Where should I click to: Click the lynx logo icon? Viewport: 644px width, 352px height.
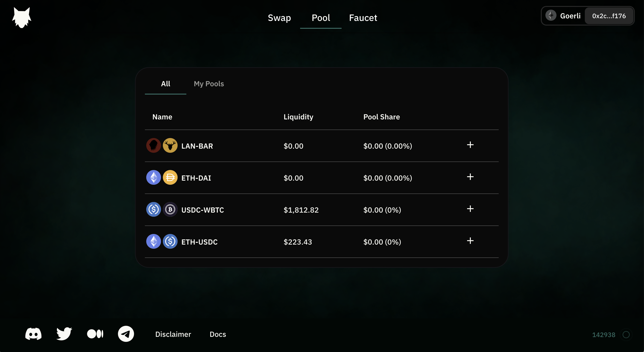(22, 17)
